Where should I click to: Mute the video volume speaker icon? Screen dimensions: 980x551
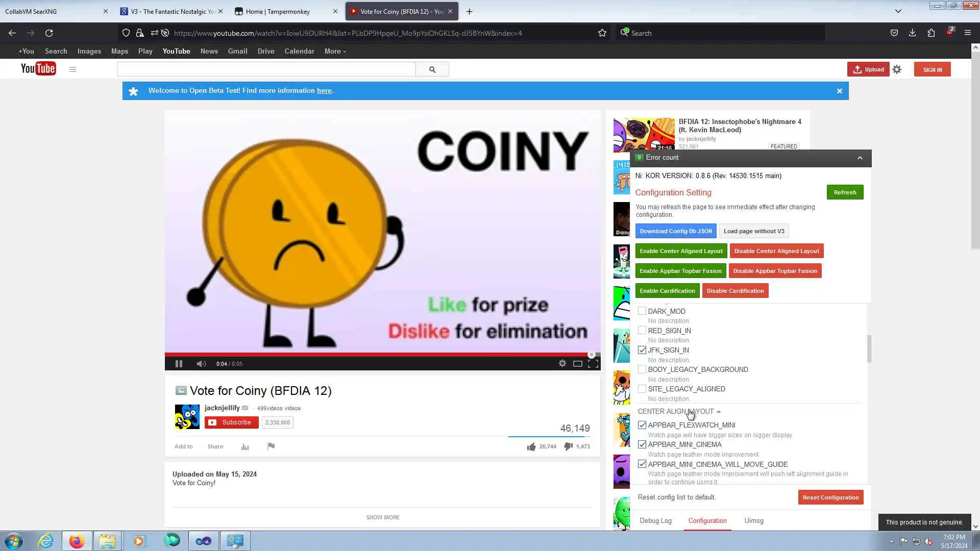tap(201, 364)
